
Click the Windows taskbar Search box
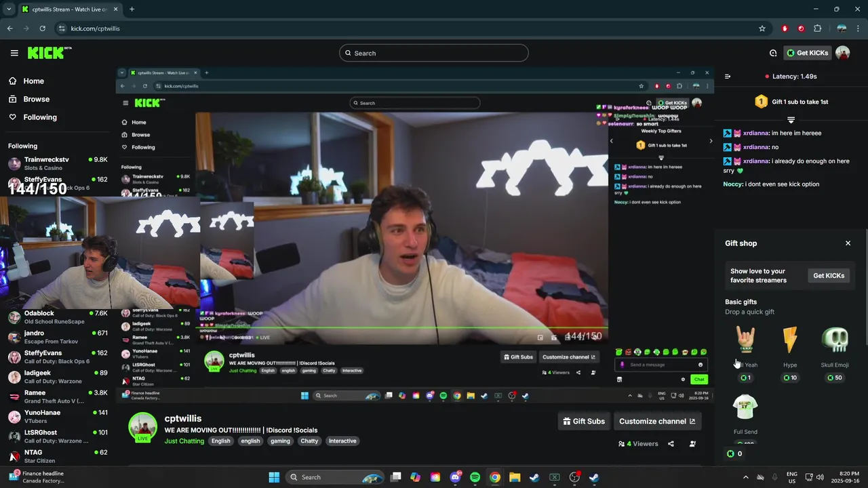[334, 477]
